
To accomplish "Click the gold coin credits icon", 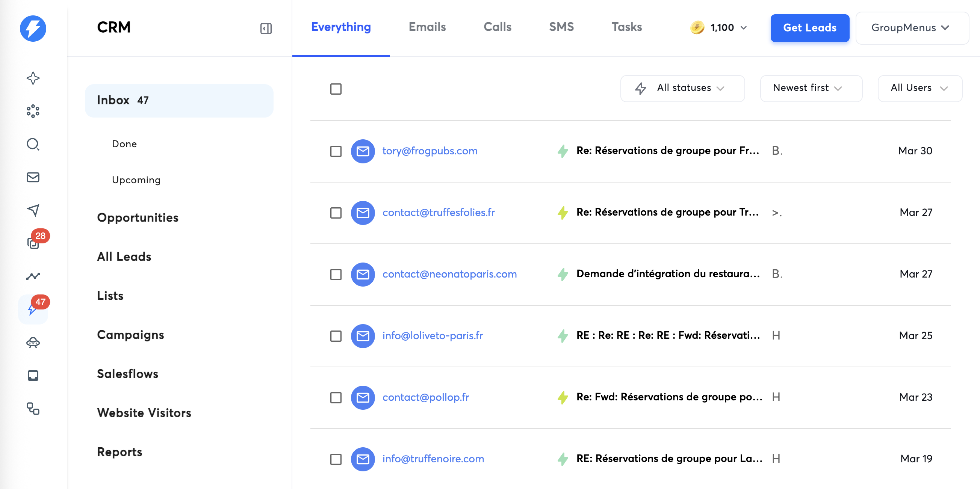I will [x=697, y=27].
